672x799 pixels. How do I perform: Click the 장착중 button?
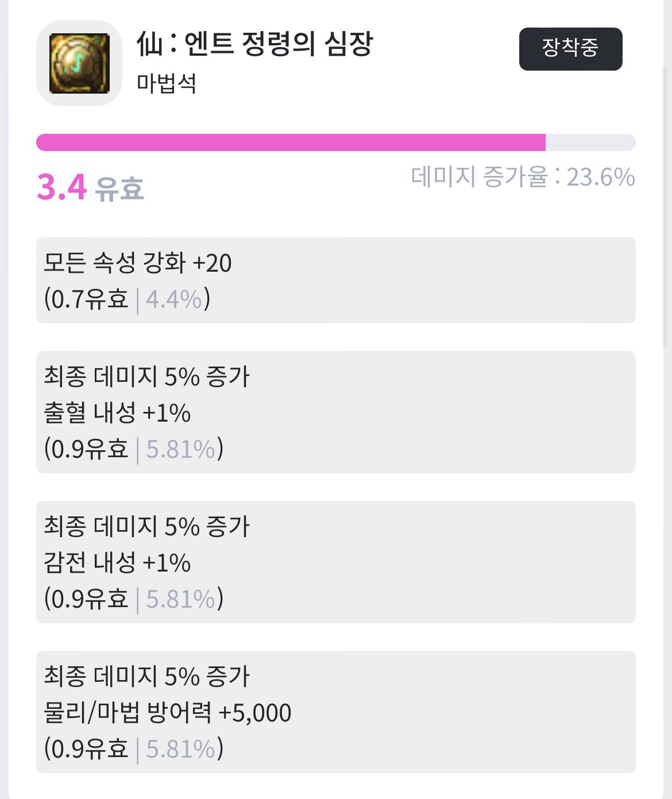570,49
